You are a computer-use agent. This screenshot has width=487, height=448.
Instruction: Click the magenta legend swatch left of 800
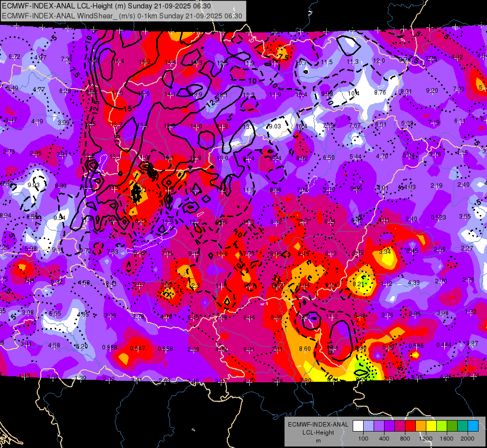[x=400, y=426]
